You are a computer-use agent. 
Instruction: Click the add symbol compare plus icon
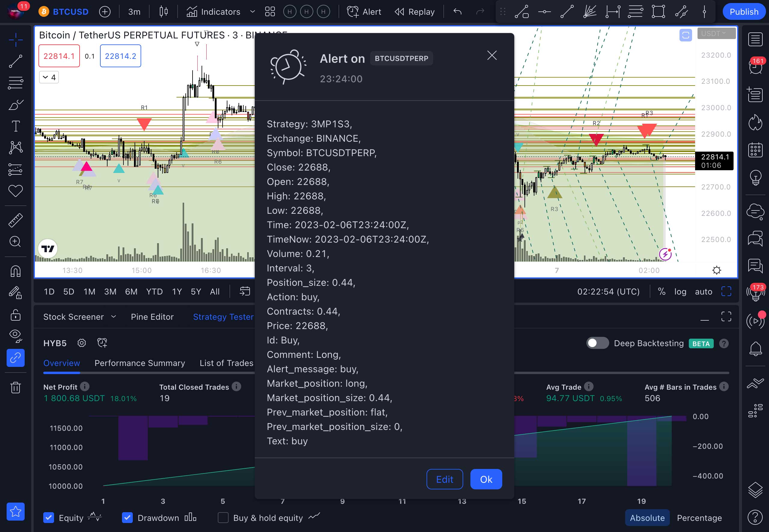[105, 12]
